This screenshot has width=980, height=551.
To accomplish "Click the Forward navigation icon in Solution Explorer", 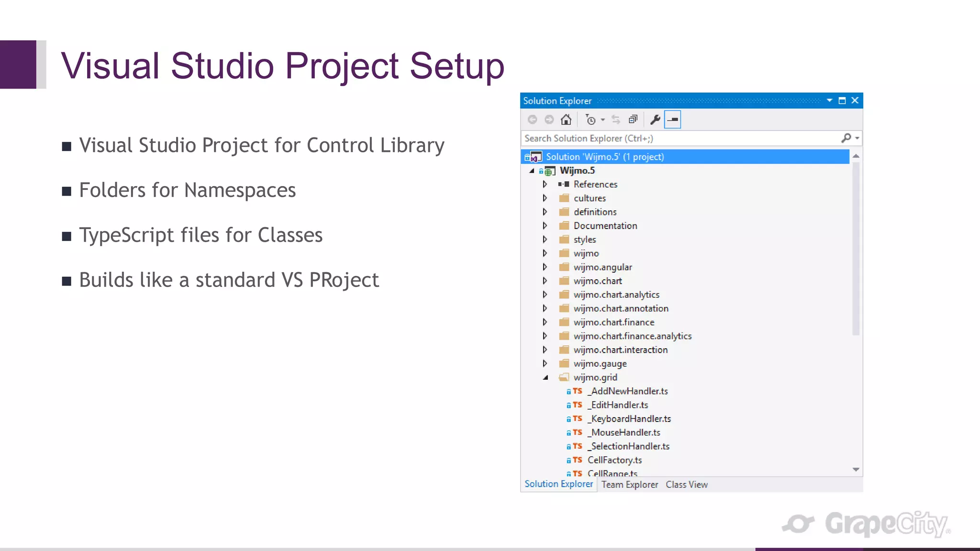I will 549,120.
